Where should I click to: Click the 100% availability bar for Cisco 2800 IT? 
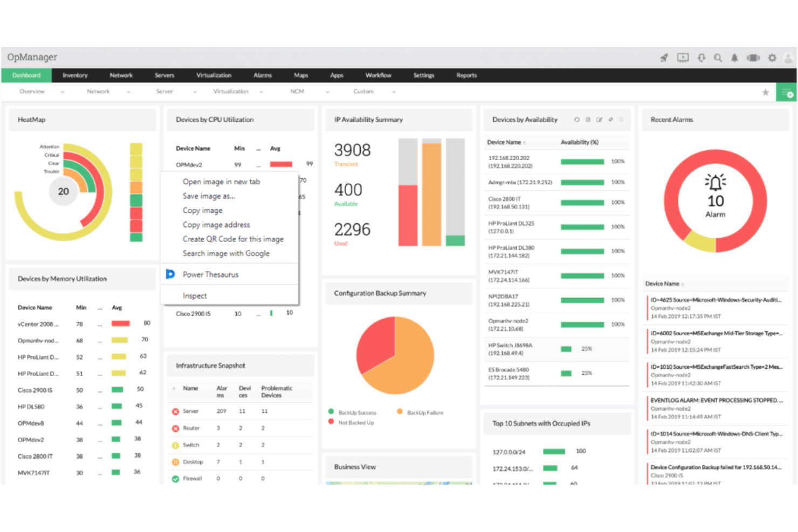582,203
